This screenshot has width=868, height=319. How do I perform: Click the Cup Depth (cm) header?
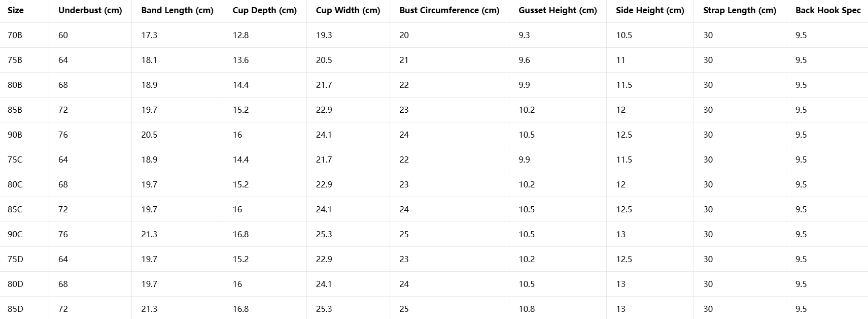[x=264, y=10]
